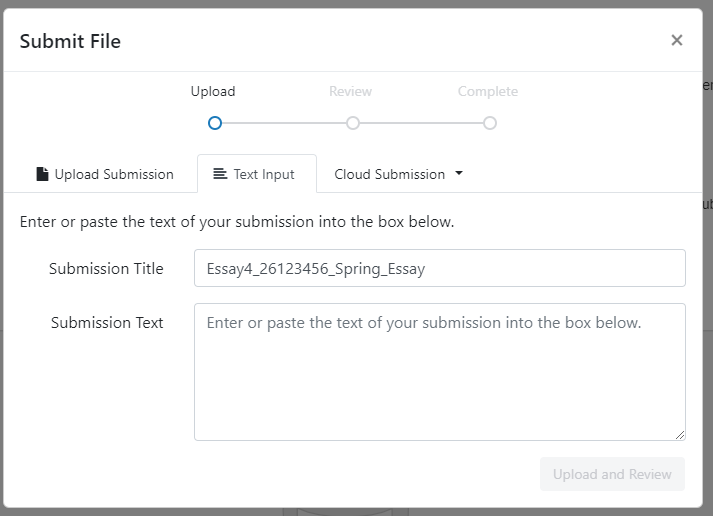The width and height of the screenshot is (713, 516).
Task: Click the Complete step label
Action: point(488,92)
